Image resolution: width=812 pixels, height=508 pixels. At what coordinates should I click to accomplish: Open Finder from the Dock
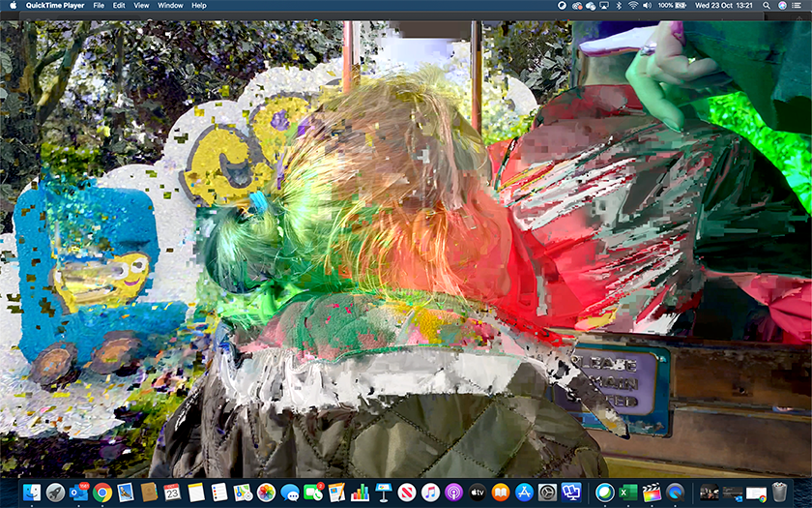coord(32,492)
